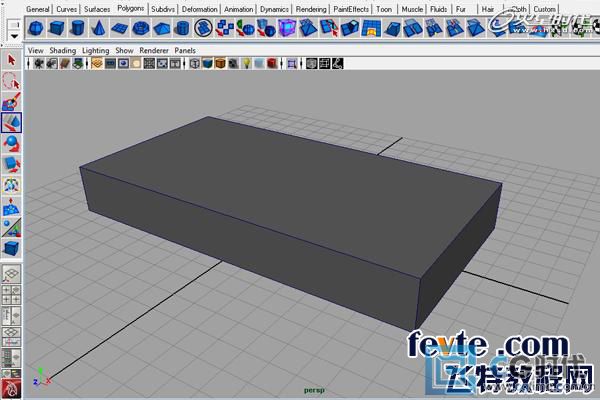Create a polygon pipe from the shelf

coord(182,28)
